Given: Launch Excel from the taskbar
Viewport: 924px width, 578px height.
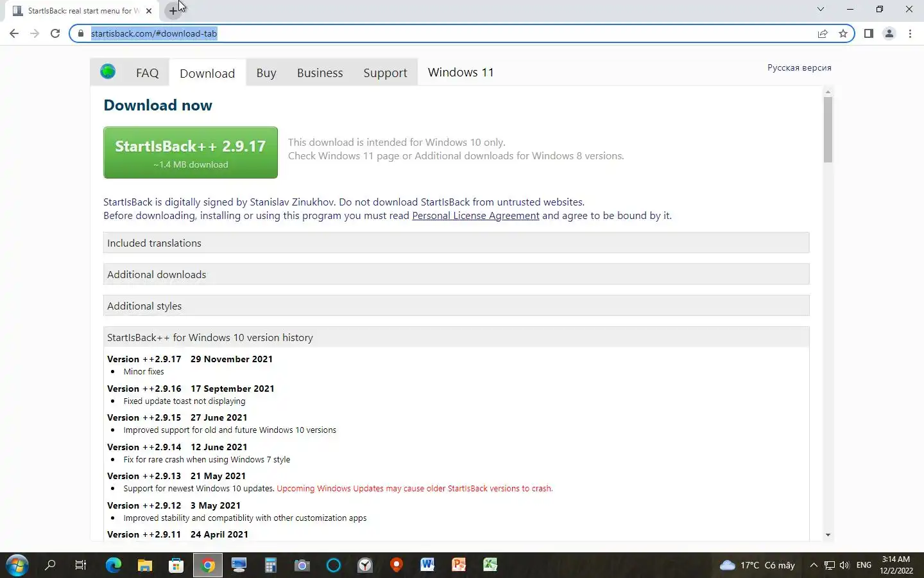Looking at the screenshot, I should [490, 565].
